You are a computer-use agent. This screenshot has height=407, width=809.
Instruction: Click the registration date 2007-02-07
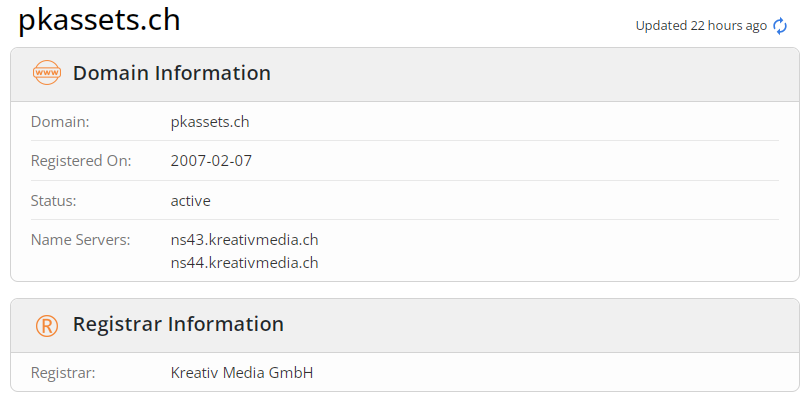(x=211, y=161)
